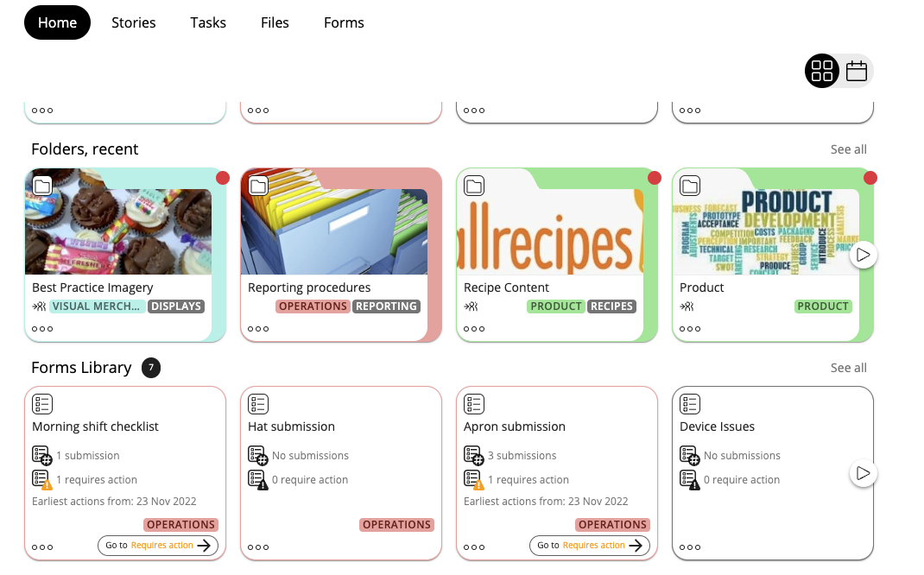Open more options on Best Practice Imagery
Image resolution: width=924 pixels, height=575 pixels.
(42, 329)
